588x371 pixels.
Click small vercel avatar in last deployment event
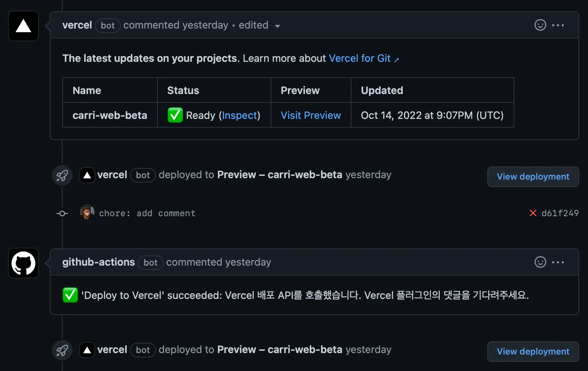87,350
